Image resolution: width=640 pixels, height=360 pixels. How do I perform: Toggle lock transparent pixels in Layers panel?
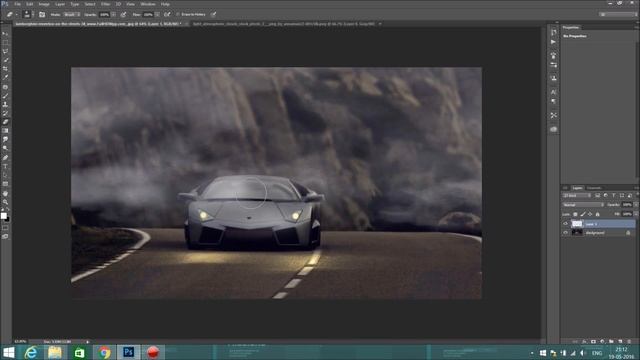tap(576, 214)
